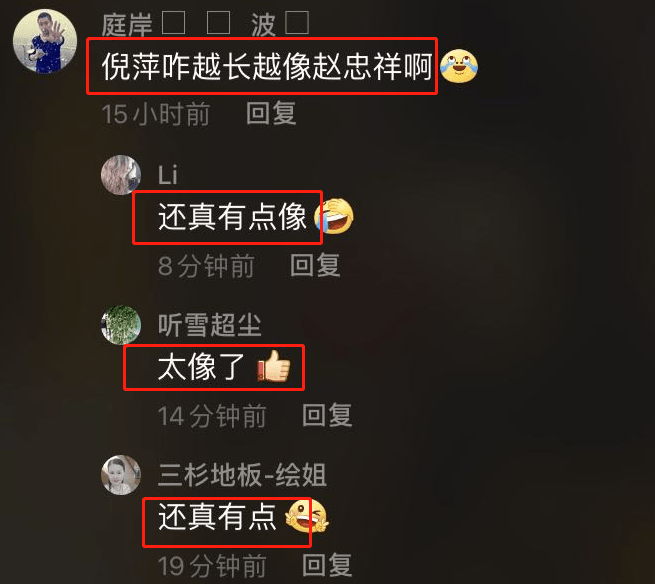The image size is (655, 584).
Task: Reply to the comment posted 19分钟前
Action: coord(327,565)
